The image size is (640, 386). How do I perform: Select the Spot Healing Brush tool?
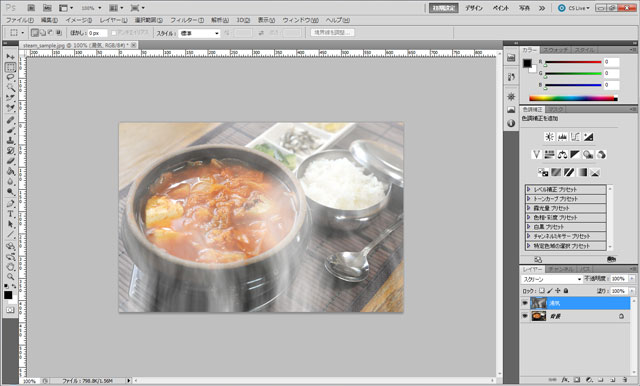tap(10, 120)
